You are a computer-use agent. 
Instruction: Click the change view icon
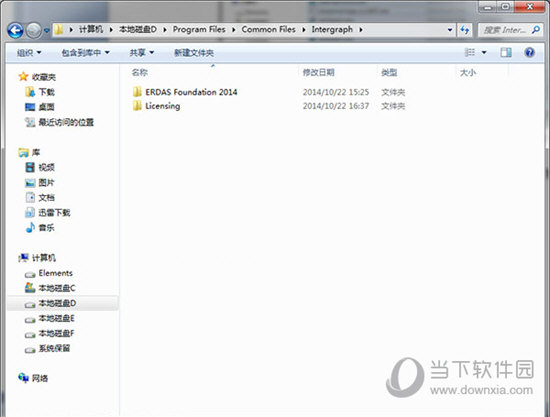pos(470,52)
